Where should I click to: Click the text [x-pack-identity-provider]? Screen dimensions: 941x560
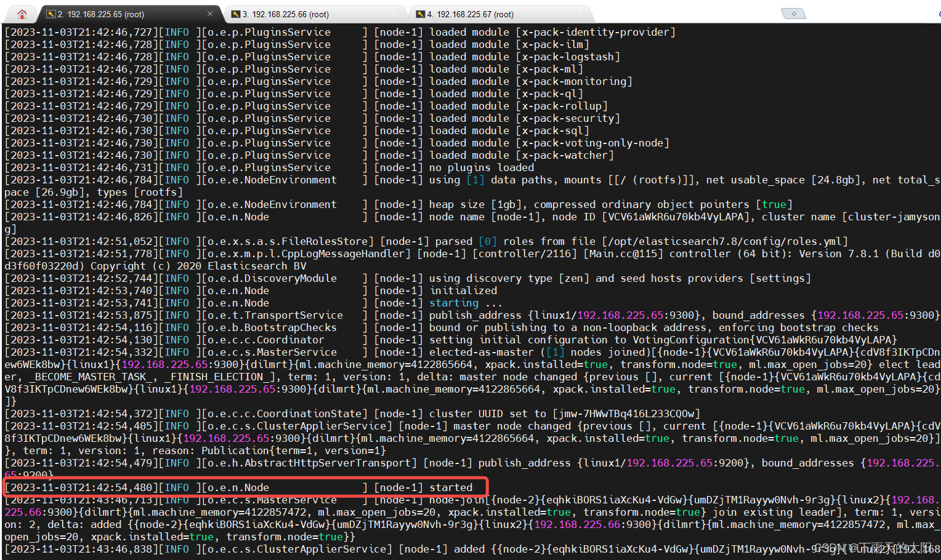(596, 32)
